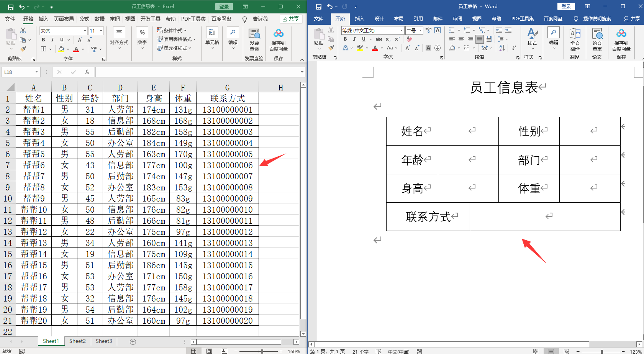Toggle justify alignment in Word
This screenshot has width=644, height=354.
coord(480,39)
